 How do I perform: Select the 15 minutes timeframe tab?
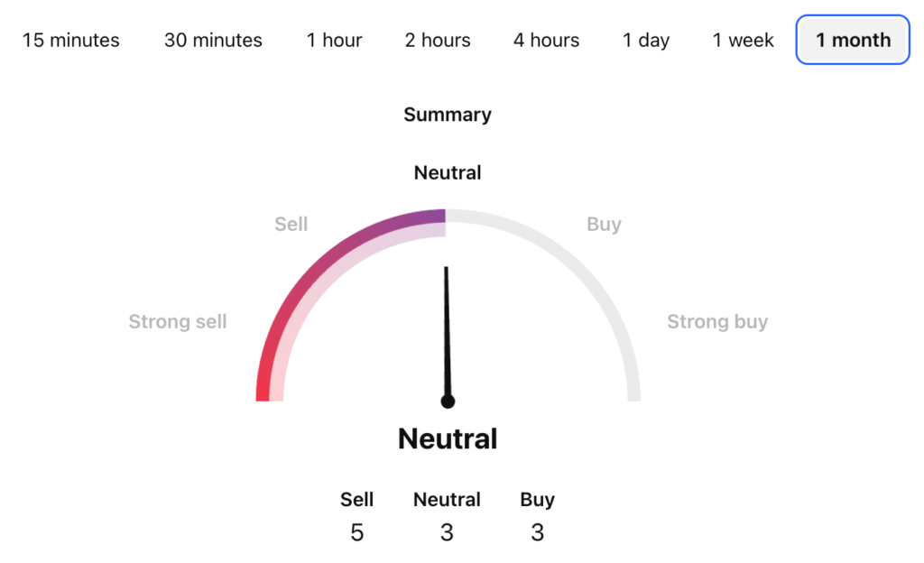tap(70, 41)
